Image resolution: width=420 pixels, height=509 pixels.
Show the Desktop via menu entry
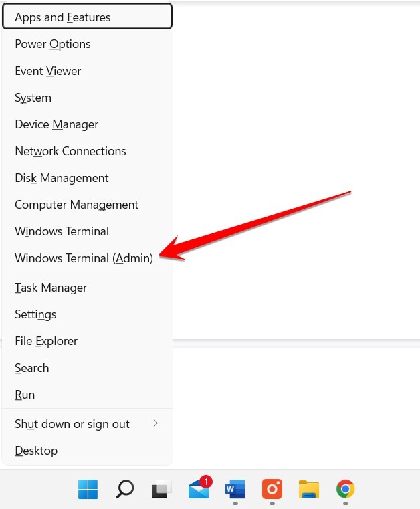[87, 451]
